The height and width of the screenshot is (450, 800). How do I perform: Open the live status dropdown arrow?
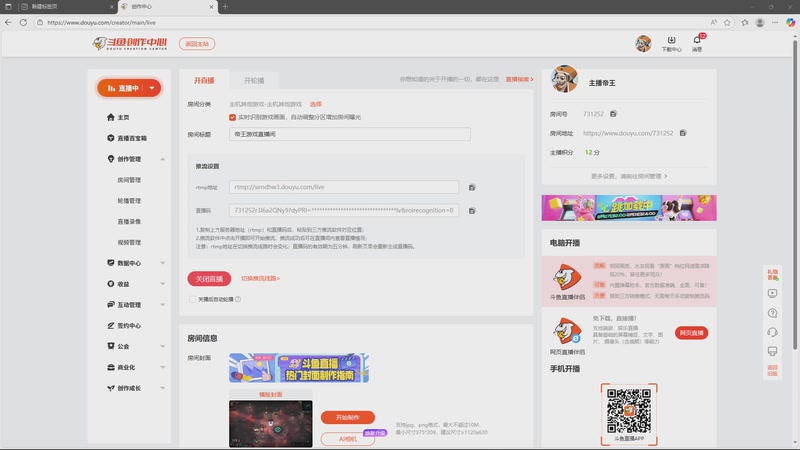point(152,88)
